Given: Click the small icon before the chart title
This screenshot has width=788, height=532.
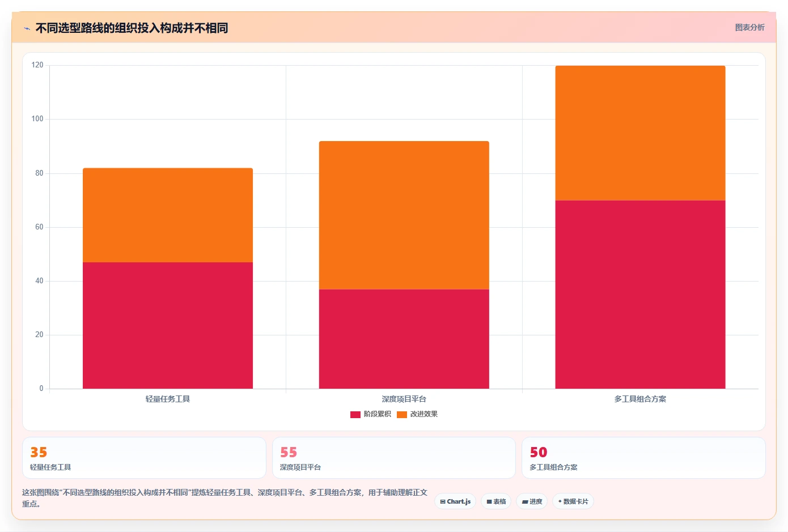Looking at the screenshot, I should click(x=27, y=28).
